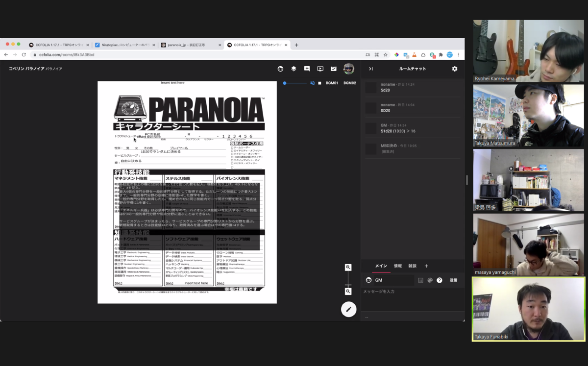Select Takuya Matsumura video tile
The image size is (588, 366).
pyautogui.click(x=528, y=116)
